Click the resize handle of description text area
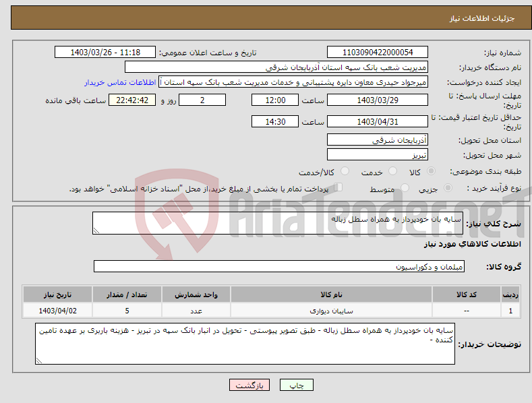The width and height of the screenshot is (532, 403). click(x=96, y=230)
